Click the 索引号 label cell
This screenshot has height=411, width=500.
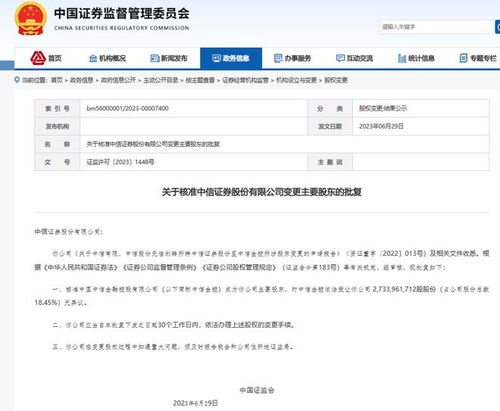(x=57, y=108)
